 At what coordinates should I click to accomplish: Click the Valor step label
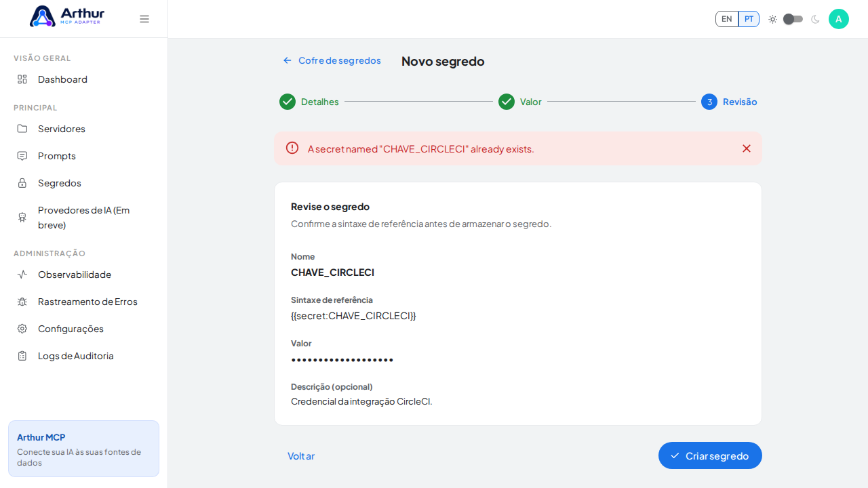pos(531,102)
